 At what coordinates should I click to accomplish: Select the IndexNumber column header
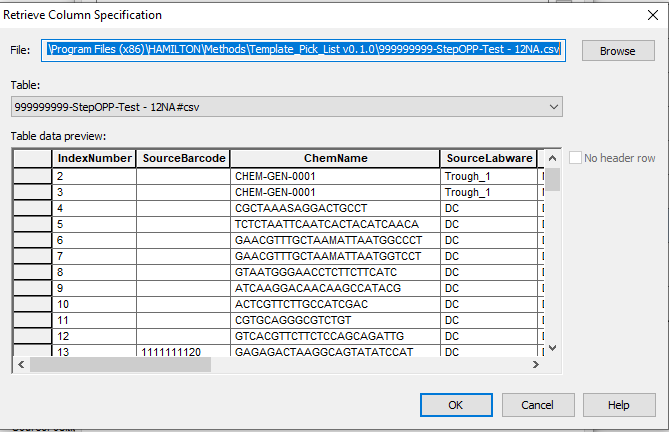94,158
